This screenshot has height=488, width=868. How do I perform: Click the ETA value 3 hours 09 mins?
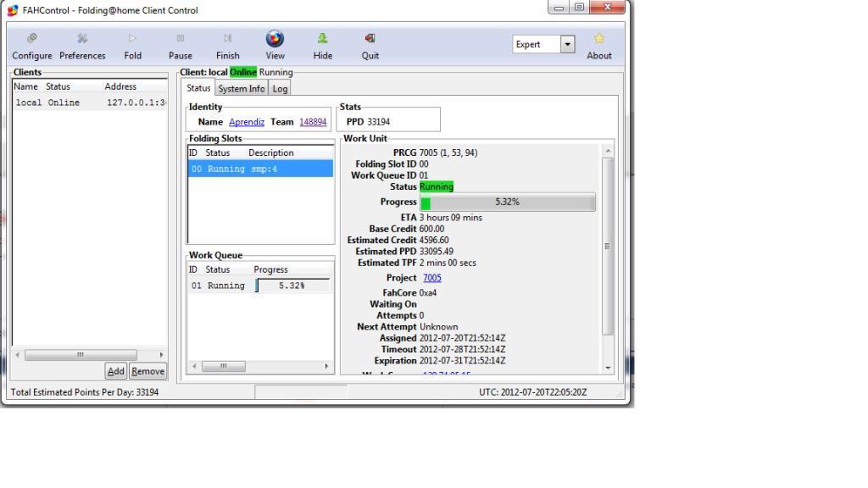pyautogui.click(x=451, y=218)
